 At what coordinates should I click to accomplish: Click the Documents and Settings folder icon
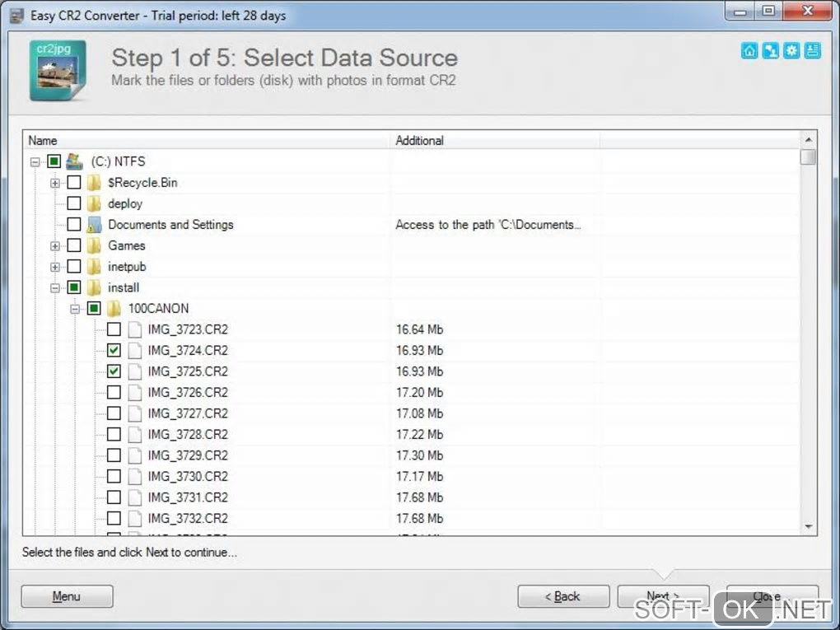tap(94, 225)
